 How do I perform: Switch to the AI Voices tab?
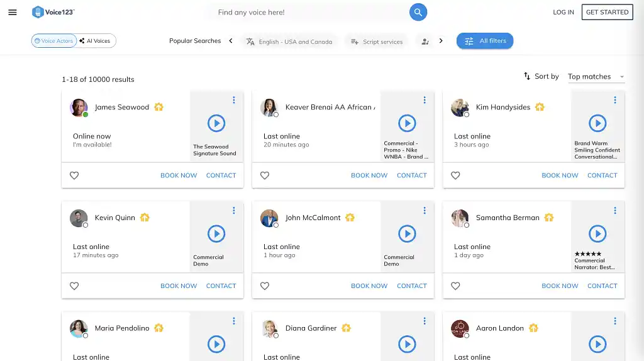(x=95, y=41)
